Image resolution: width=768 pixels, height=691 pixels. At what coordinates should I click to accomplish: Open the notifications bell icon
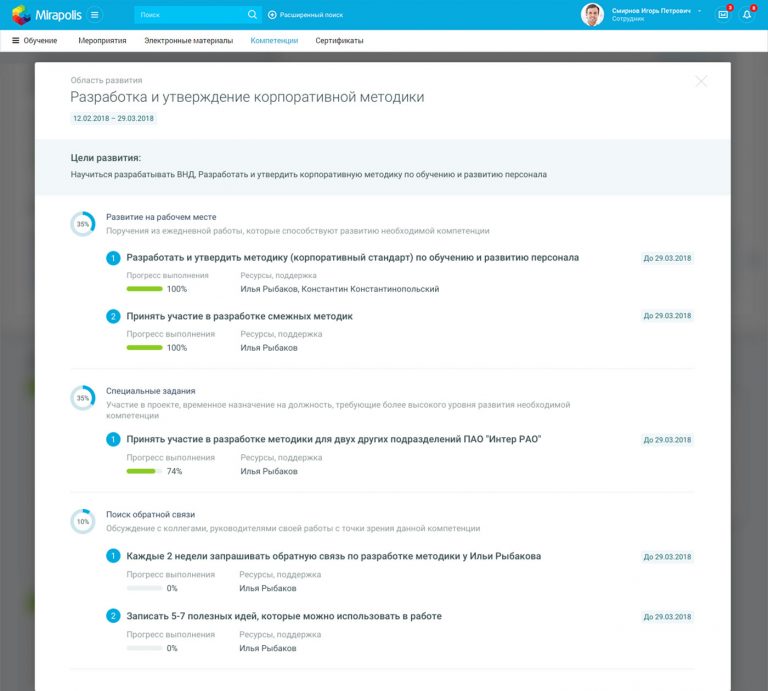click(747, 15)
